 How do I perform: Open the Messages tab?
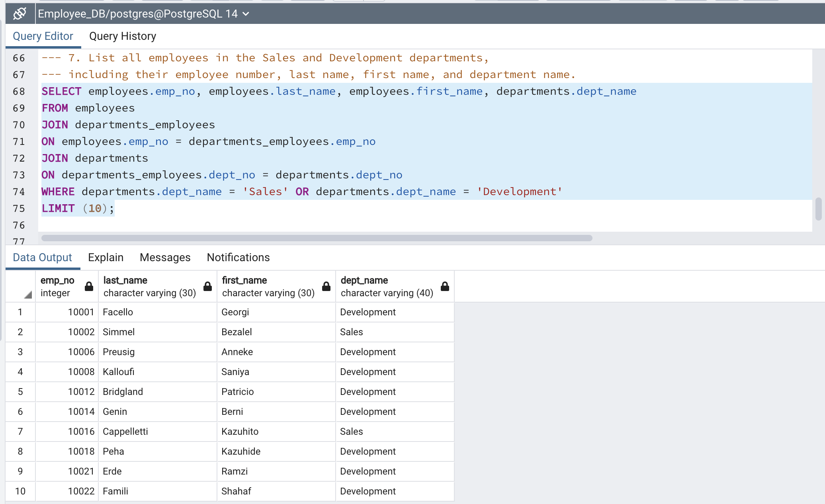[165, 257]
